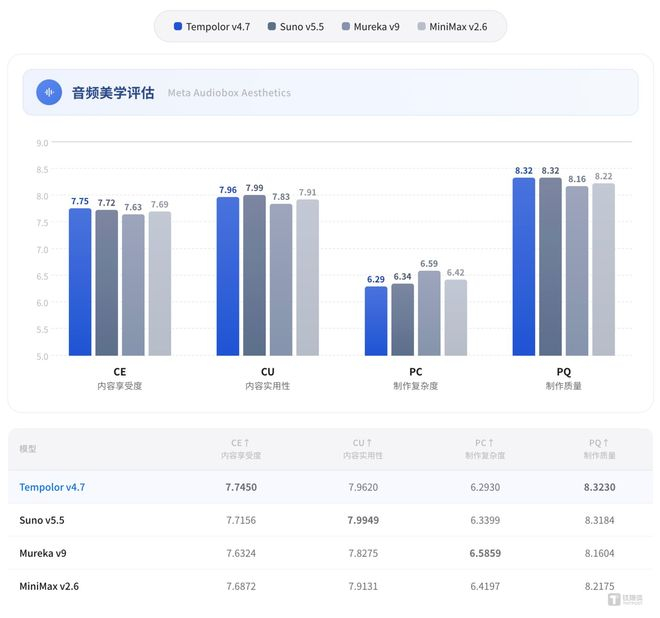Select the MiniMax PQ bar labeled 8.22
The image size is (660, 618).
pos(603,269)
